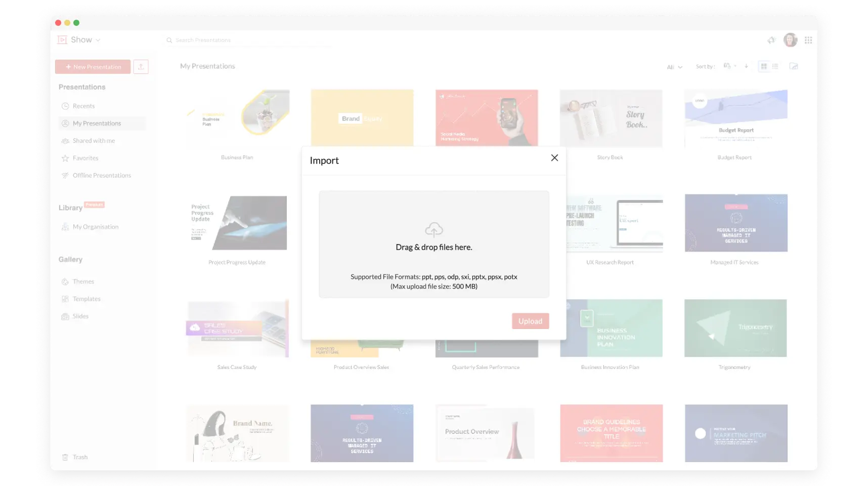Open My Organisation under Library

(x=95, y=226)
